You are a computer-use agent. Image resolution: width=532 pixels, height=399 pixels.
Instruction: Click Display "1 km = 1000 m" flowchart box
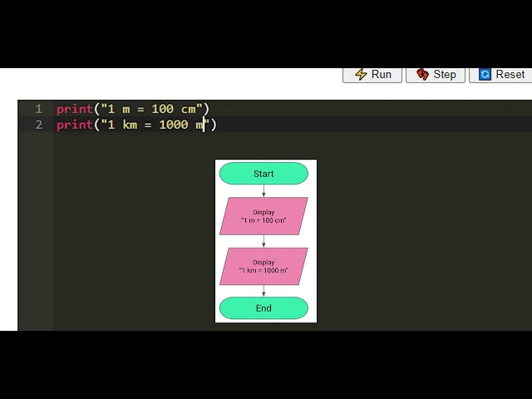pos(264,266)
